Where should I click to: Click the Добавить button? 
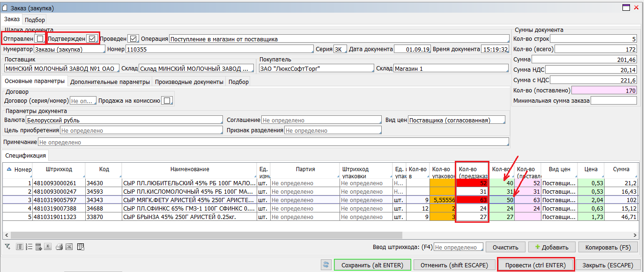tap(551, 247)
